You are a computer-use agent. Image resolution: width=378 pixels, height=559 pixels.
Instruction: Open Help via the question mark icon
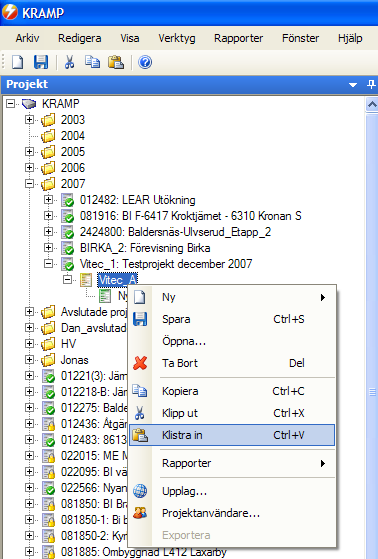click(145, 62)
